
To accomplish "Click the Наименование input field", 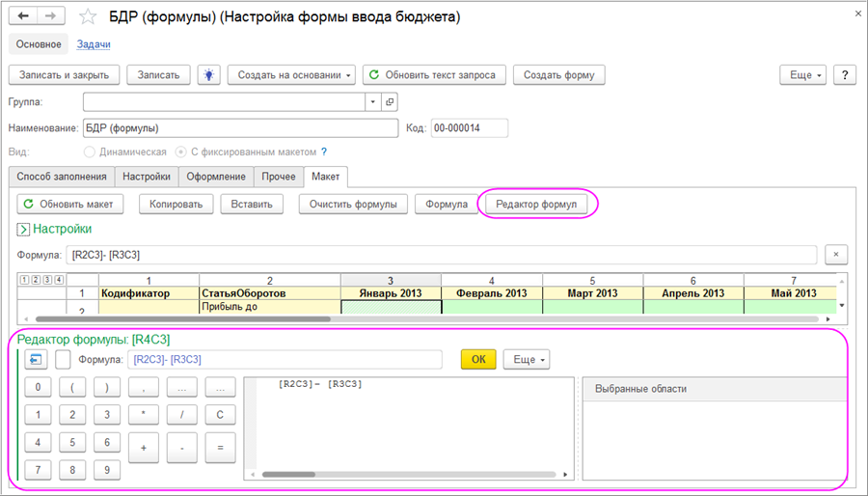I will (239, 128).
